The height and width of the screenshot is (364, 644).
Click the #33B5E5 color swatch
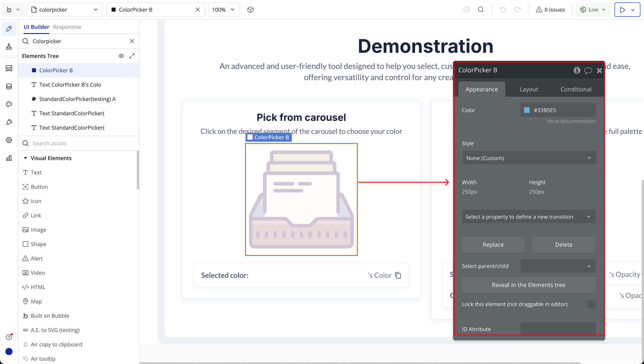click(527, 110)
